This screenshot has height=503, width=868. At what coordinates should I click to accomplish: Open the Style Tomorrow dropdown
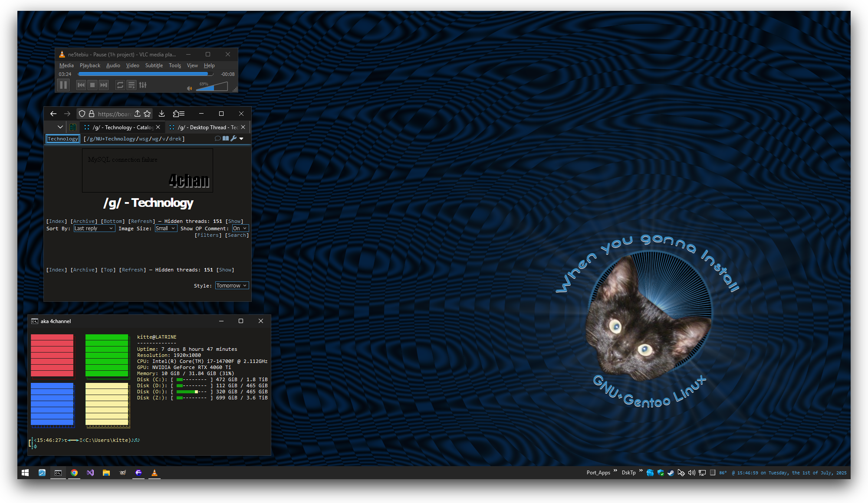click(x=232, y=286)
